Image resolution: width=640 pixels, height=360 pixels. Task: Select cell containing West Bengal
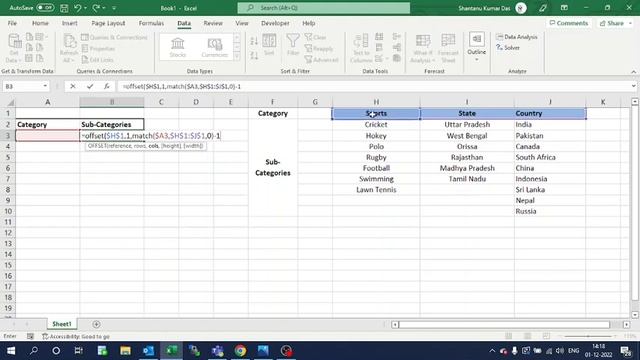click(x=467, y=136)
